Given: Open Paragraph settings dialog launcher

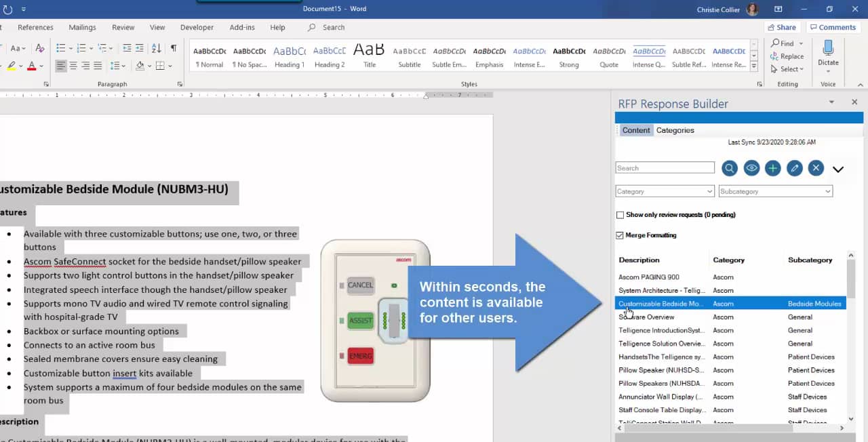Looking at the screenshot, I should pos(180,84).
